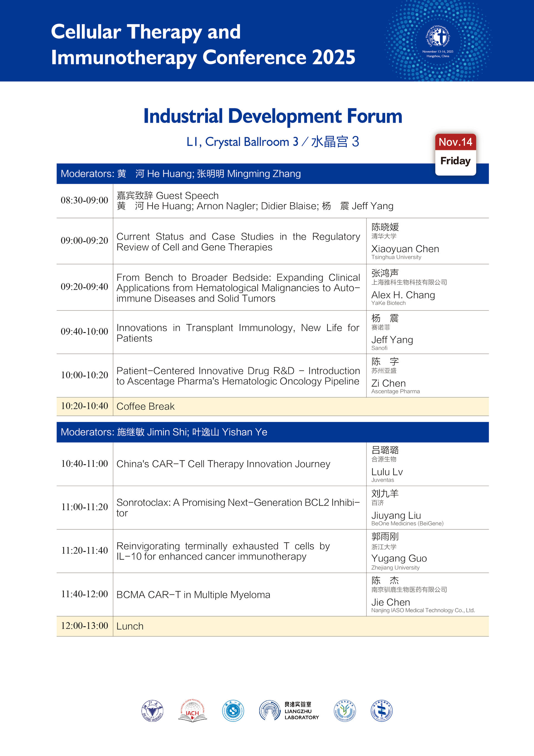The image size is (534, 756).
Task: Click the Zhejiang Anti Cancer Association logo
Action: (382, 711)
